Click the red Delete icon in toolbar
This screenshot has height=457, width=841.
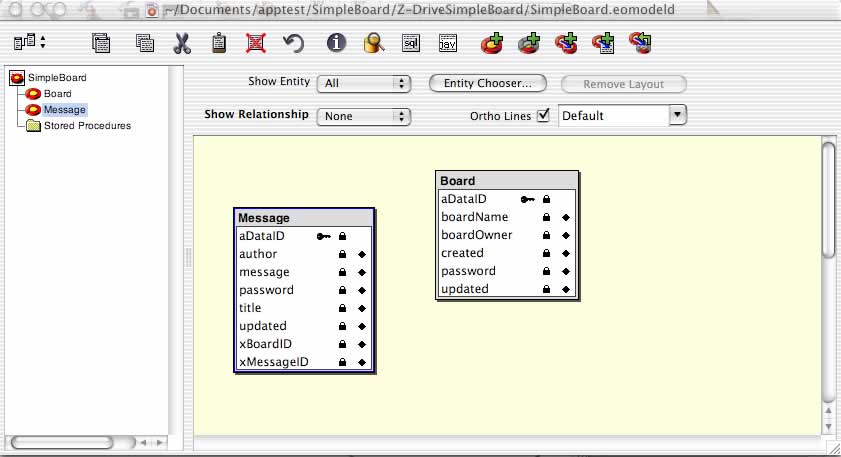coord(256,43)
